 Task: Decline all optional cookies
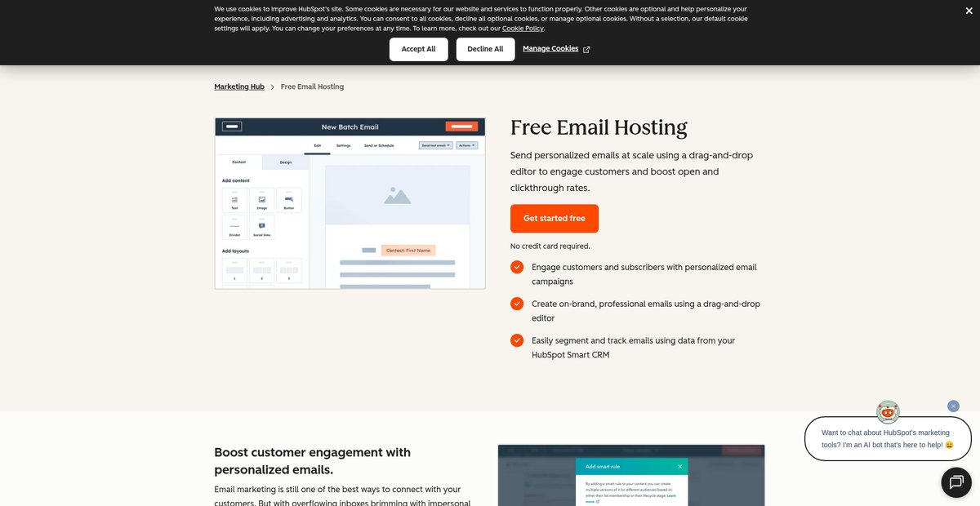click(485, 49)
